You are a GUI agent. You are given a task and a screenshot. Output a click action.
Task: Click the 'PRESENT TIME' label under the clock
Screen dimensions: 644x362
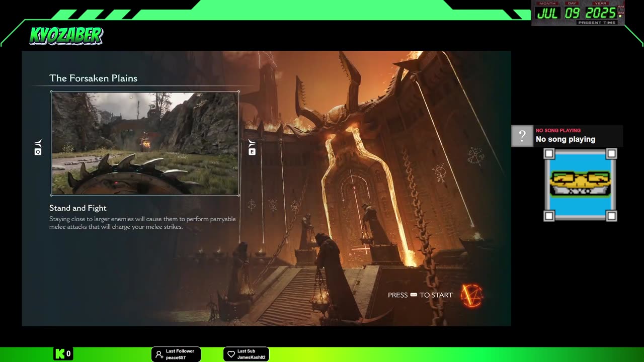[x=597, y=23]
